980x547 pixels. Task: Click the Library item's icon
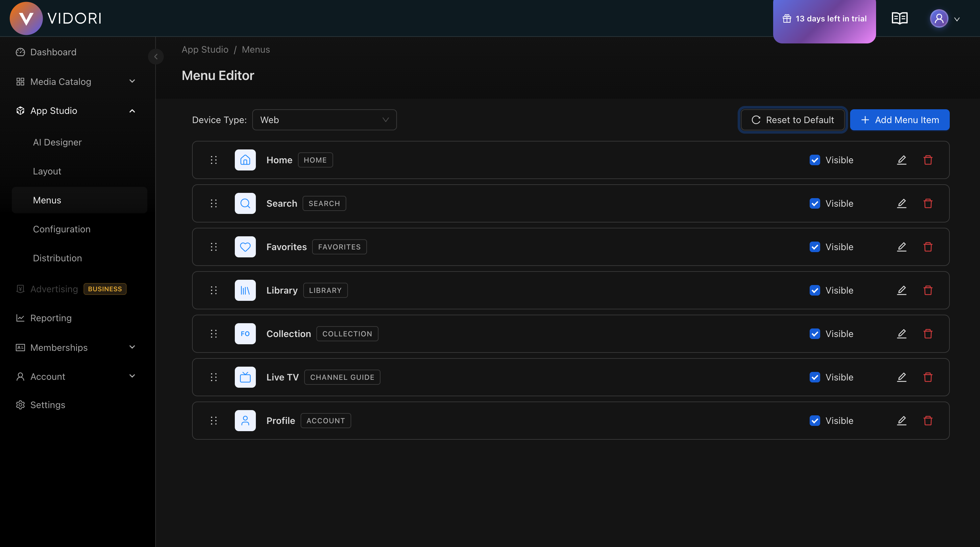pyautogui.click(x=245, y=290)
